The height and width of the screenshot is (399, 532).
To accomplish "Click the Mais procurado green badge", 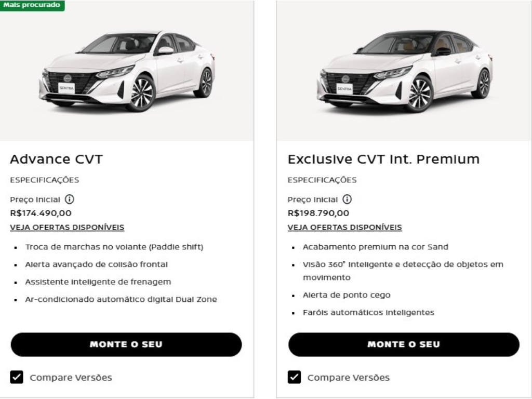I will 32,5.
